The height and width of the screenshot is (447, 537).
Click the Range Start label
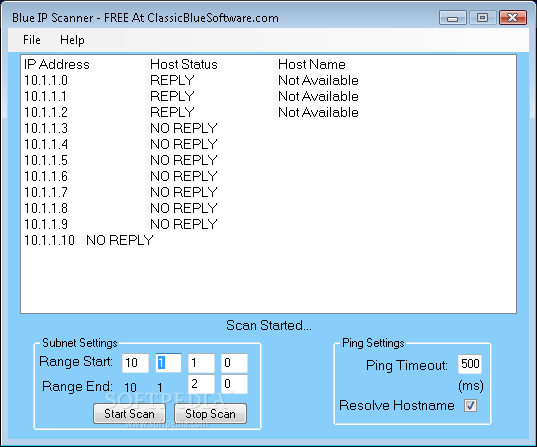coord(76,362)
